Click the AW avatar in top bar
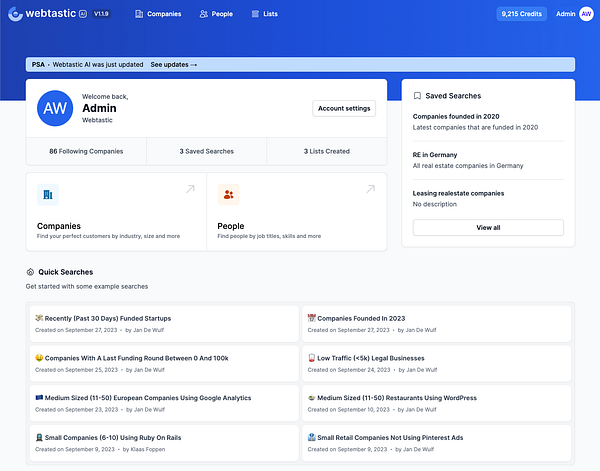This screenshot has height=471, width=600. click(x=586, y=14)
